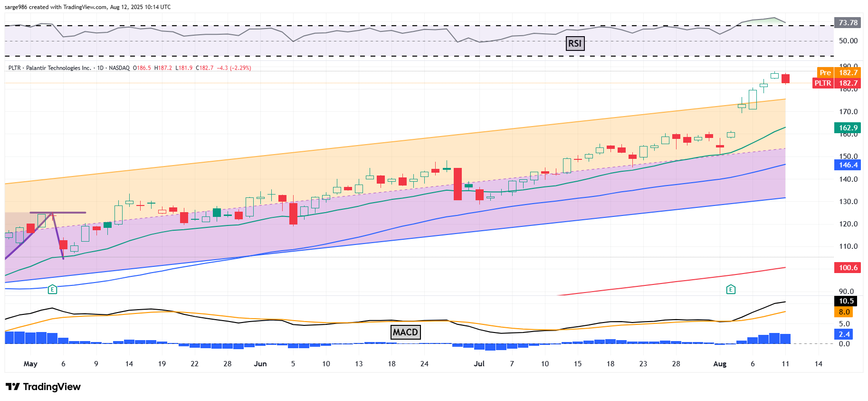Click the PLTR Palantir Technologies symbol title

49,68
